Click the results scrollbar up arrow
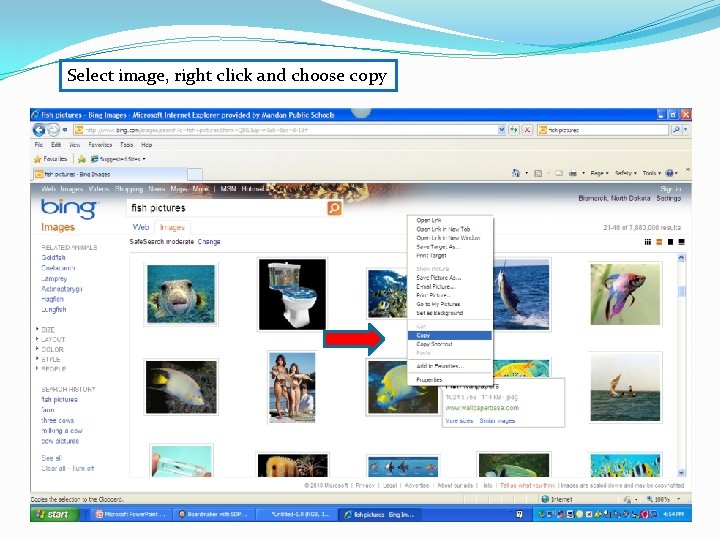Screen dimensions: 720x540 (681, 258)
